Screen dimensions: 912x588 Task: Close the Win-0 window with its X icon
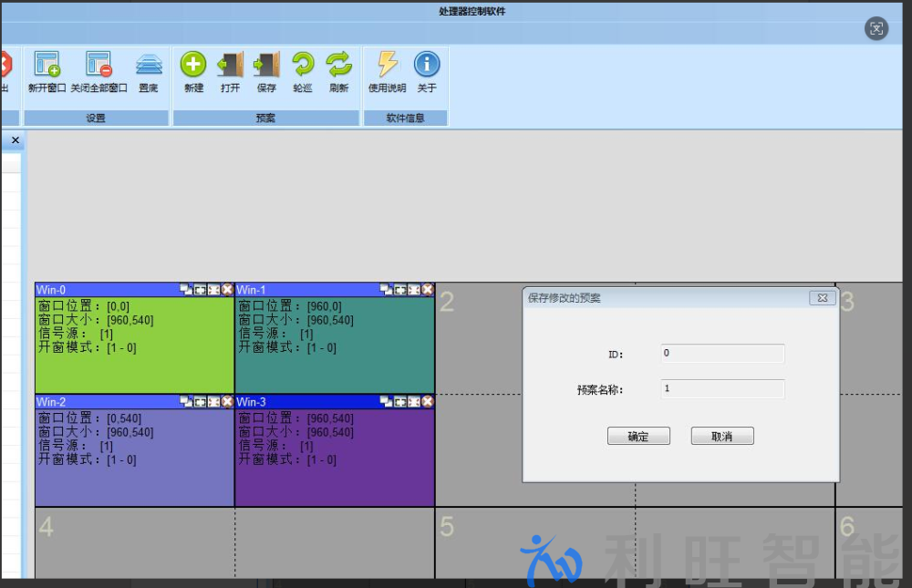[x=227, y=289]
